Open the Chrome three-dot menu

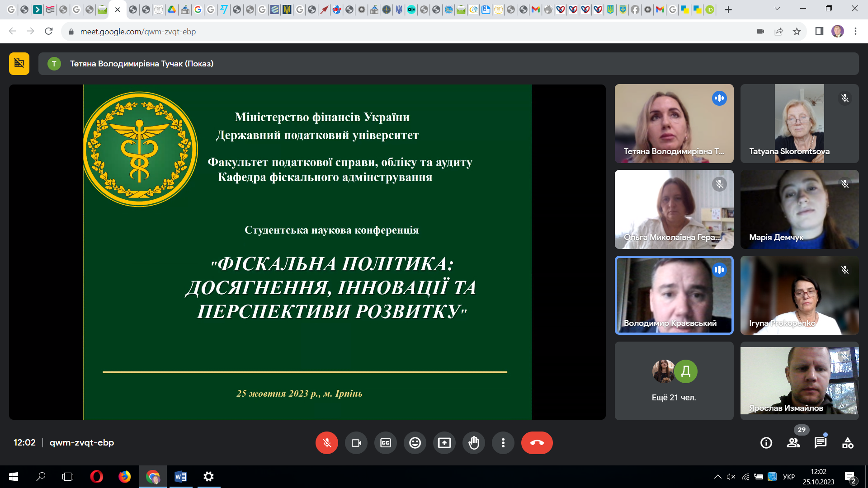tap(855, 31)
